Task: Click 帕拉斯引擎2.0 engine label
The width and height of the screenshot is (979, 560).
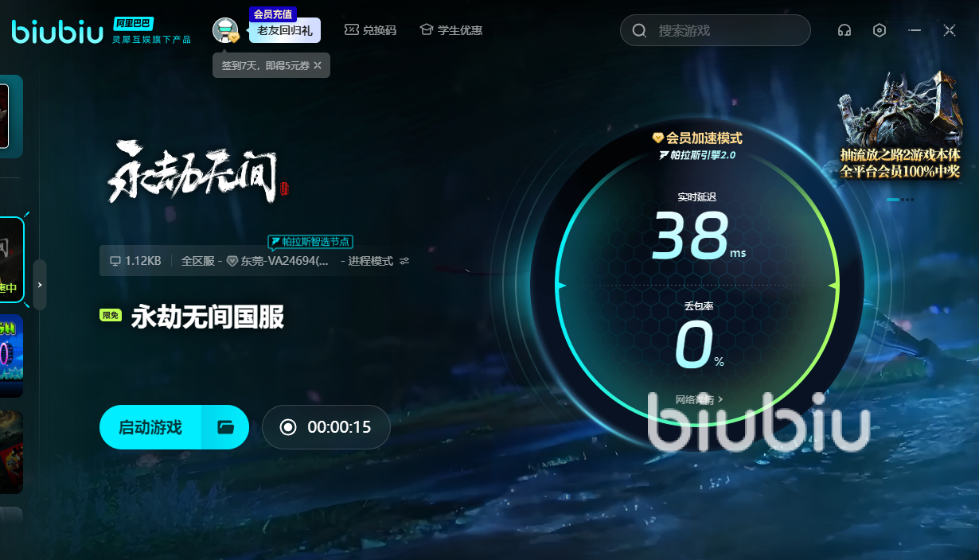Action: click(697, 155)
